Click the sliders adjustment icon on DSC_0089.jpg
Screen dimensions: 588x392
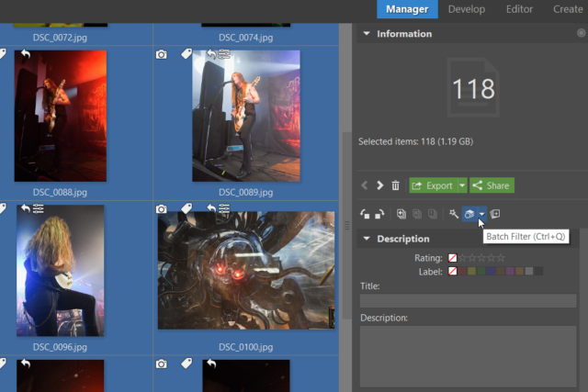(x=224, y=54)
